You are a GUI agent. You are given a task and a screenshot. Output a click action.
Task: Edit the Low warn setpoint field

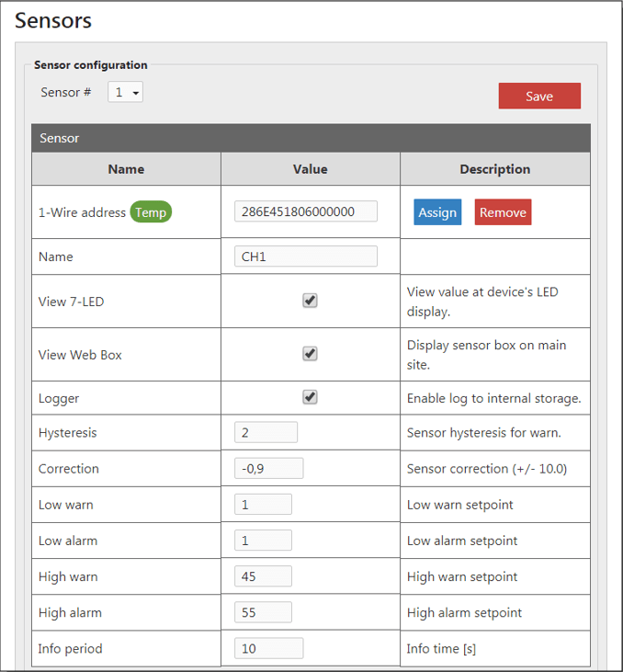pos(264,504)
